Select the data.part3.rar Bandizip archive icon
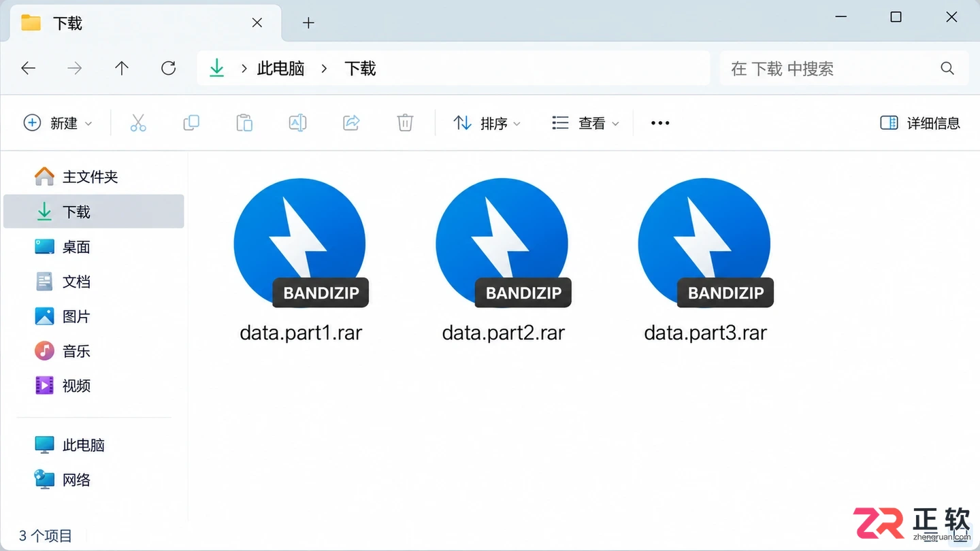This screenshot has width=980, height=551. pyautogui.click(x=705, y=243)
